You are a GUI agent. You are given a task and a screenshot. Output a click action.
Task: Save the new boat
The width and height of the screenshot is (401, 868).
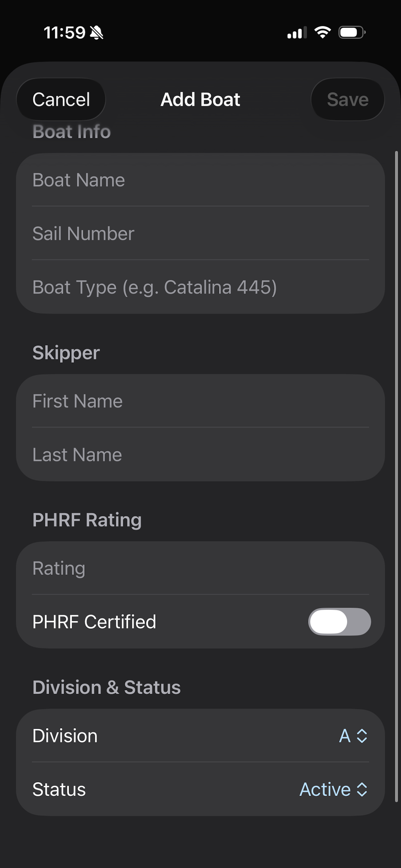pyautogui.click(x=347, y=99)
